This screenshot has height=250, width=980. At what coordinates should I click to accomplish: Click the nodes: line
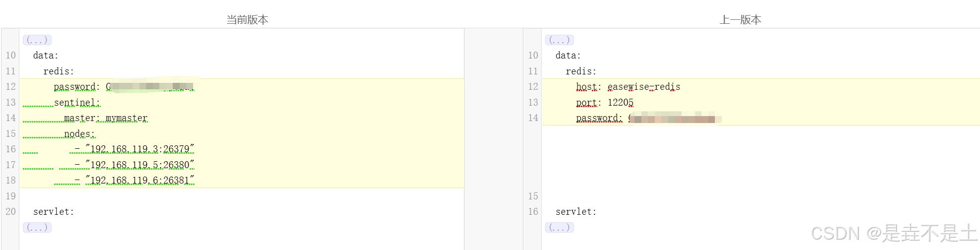click(x=79, y=134)
